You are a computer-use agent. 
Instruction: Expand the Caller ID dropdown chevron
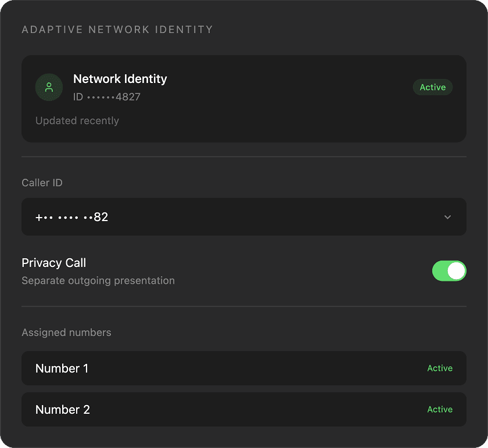pos(447,217)
